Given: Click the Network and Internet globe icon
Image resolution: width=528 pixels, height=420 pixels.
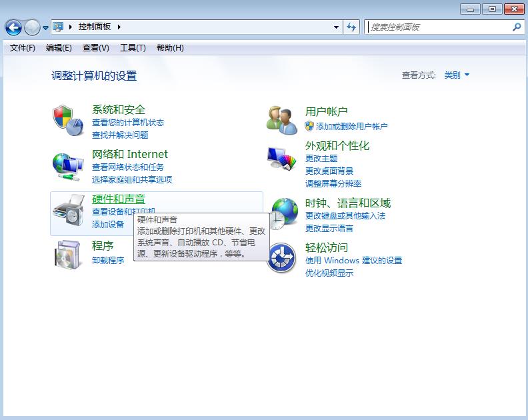Looking at the screenshot, I should click(68, 167).
